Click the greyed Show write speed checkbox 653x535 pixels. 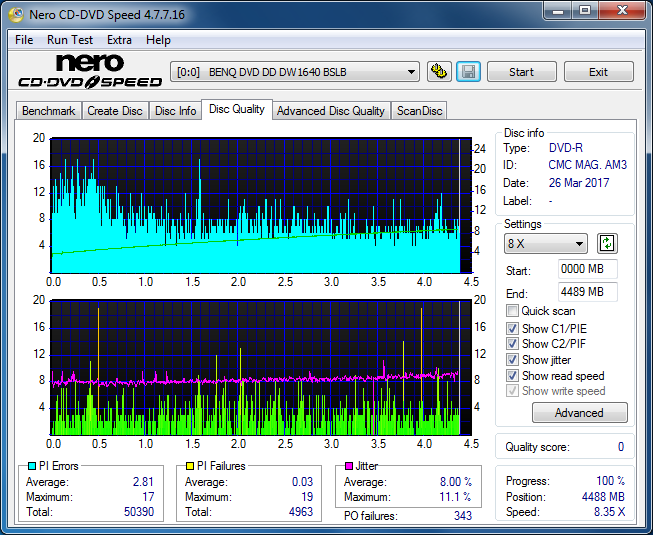512,391
